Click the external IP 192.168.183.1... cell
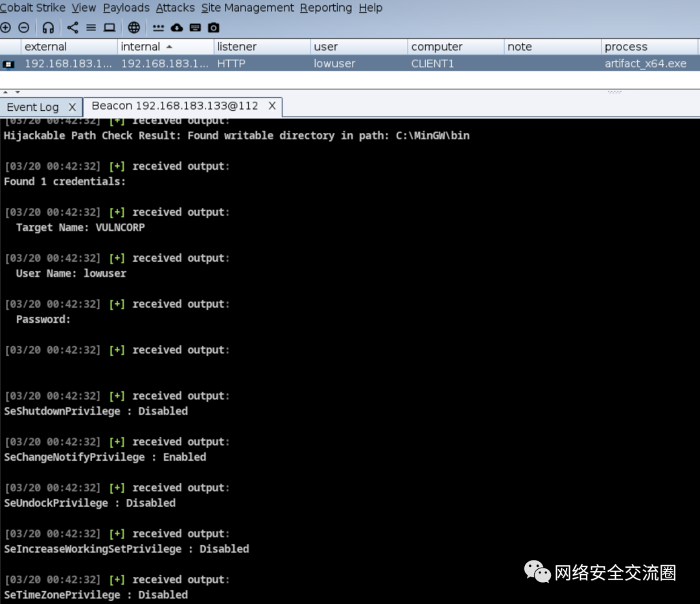The width and height of the screenshot is (700, 604). pyautogui.click(x=68, y=64)
